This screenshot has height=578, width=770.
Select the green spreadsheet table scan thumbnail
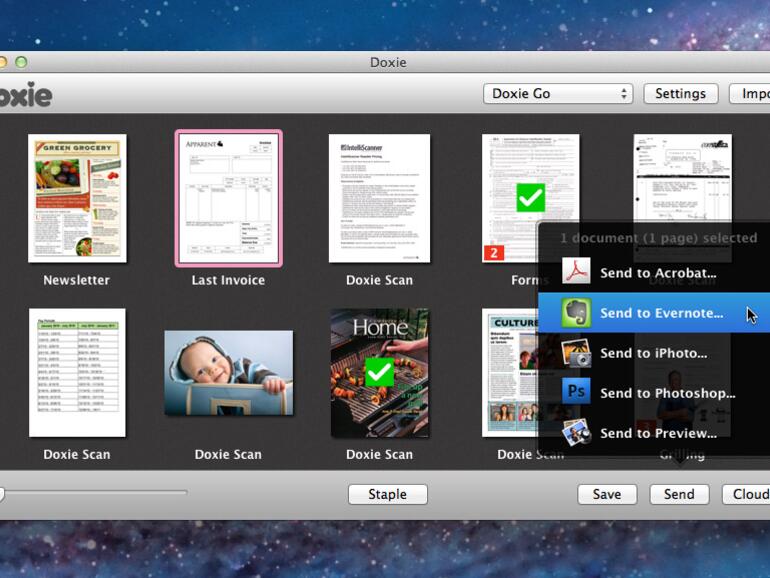click(77, 373)
